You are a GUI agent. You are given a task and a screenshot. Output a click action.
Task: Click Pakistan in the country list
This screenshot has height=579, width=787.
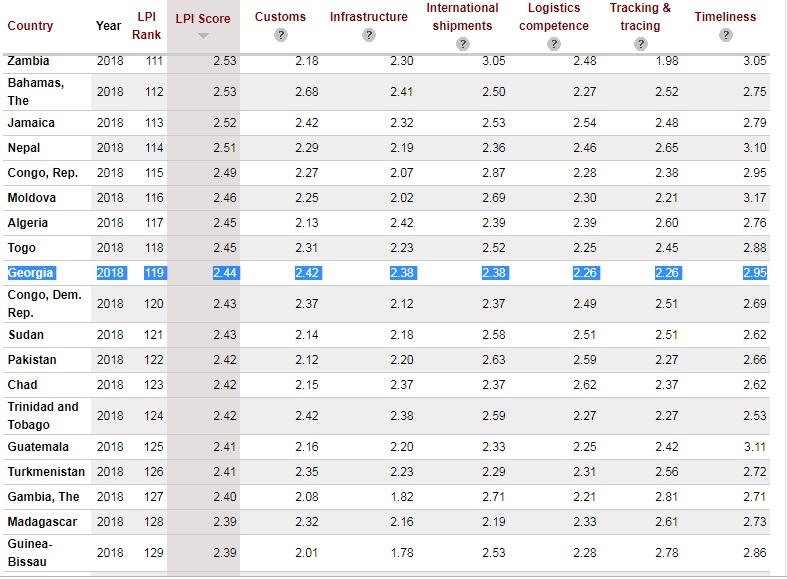32,360
